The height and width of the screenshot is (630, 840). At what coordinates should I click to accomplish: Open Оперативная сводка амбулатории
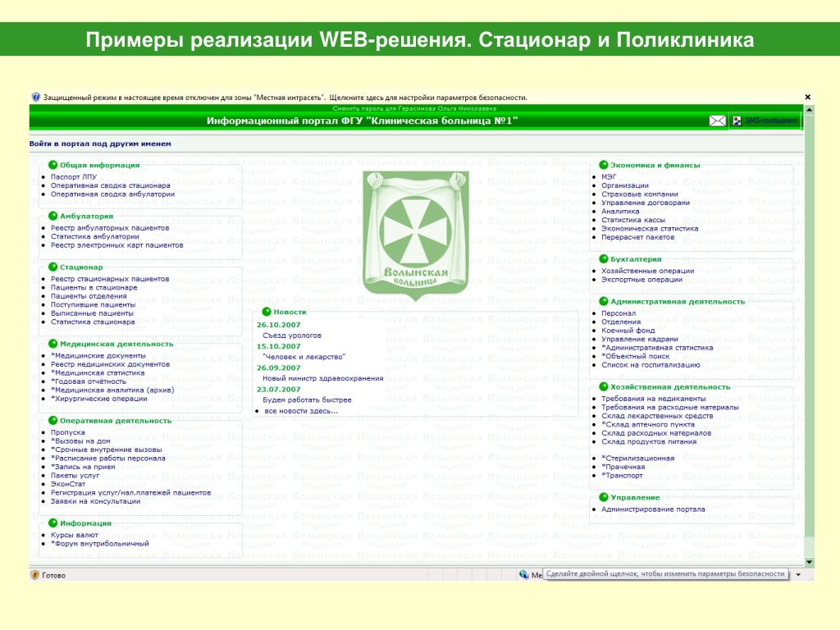[x=113, y=194]
